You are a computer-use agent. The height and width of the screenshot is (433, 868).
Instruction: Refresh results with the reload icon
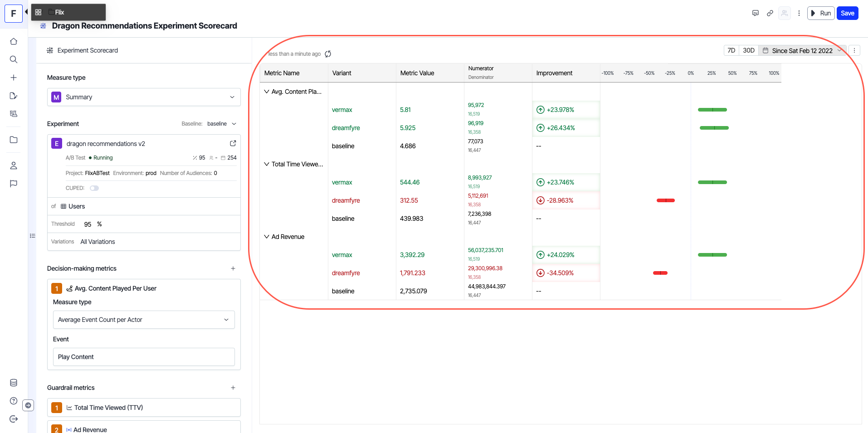(328, 54)
